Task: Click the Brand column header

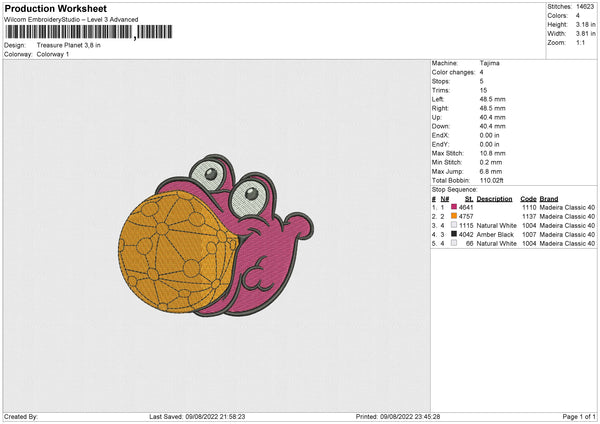Action: coord(549,199)
